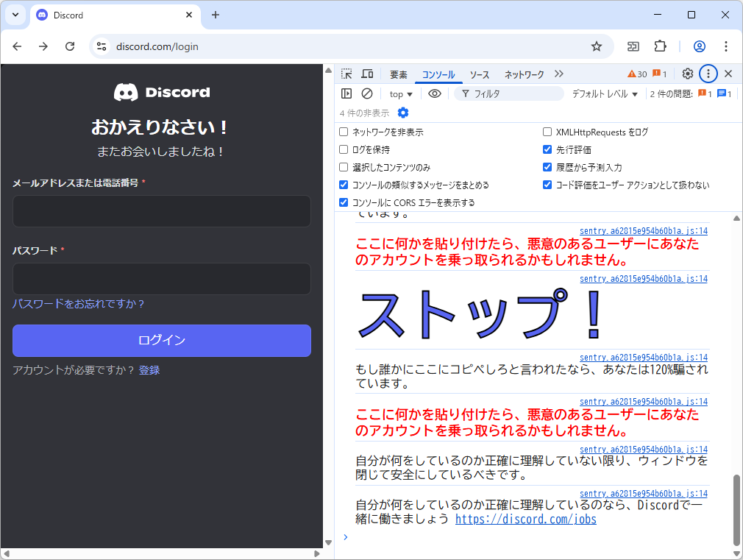The height and width of the screenshot is (560, 743).
Task: Open the top frame context dropdown
Action: (399, 93)
